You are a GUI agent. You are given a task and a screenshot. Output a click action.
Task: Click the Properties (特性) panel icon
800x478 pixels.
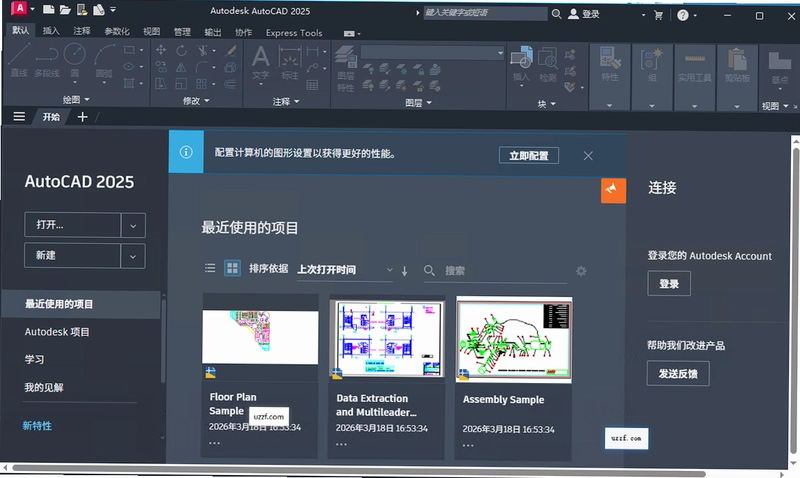pyautogui.click(x=610, y=64)
